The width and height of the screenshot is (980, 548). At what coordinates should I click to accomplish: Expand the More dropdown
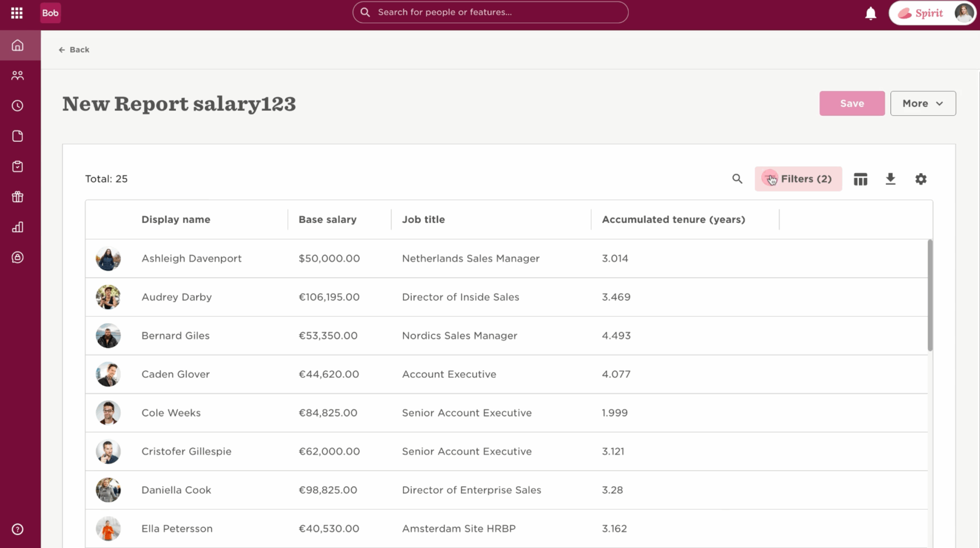pos(923,103)
